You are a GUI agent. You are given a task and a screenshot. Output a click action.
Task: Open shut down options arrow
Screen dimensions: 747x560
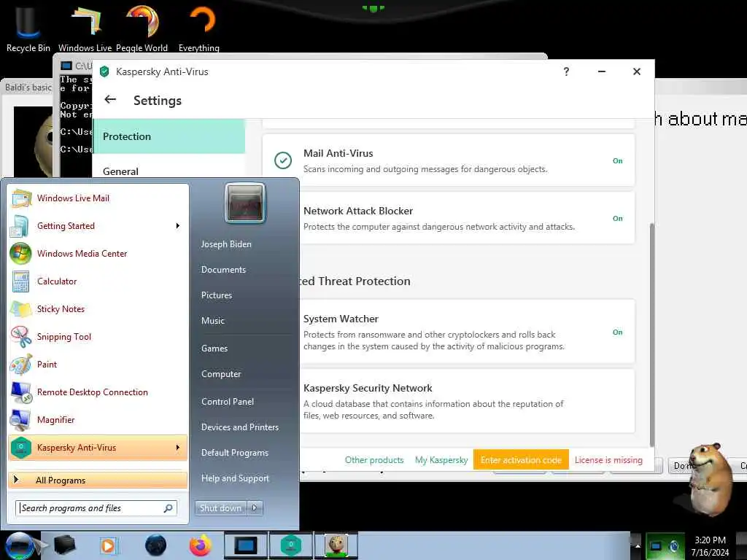[x=255, y=508]
